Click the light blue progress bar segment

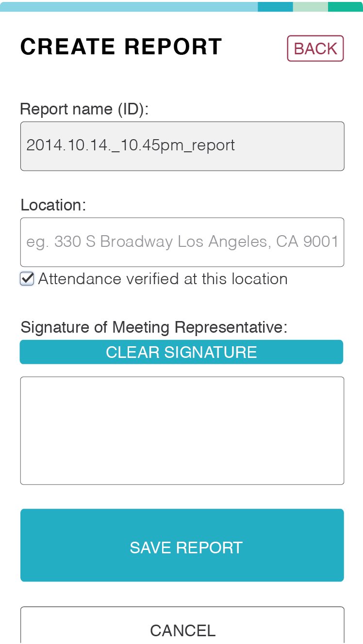(129, 7)
